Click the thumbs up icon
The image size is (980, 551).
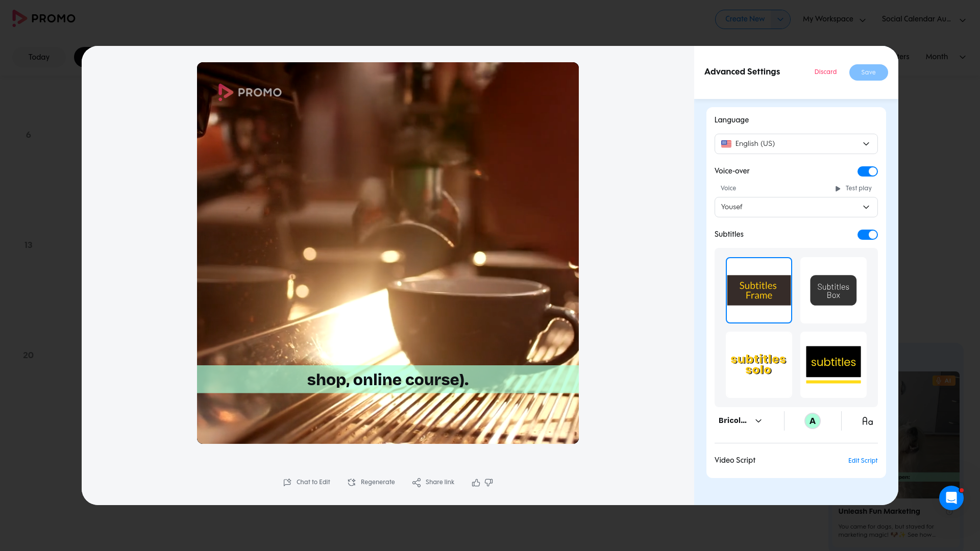476,483
